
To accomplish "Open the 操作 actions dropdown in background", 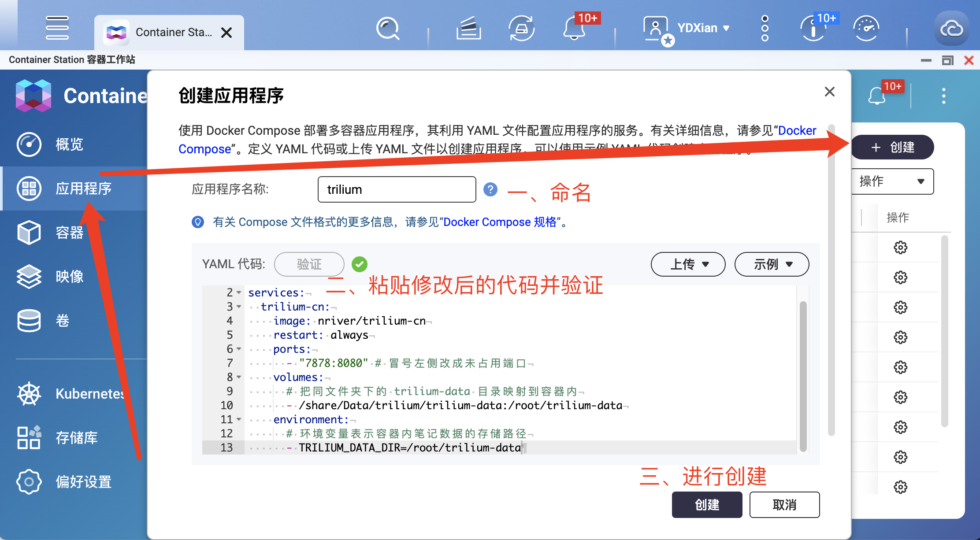I will 893,181.
